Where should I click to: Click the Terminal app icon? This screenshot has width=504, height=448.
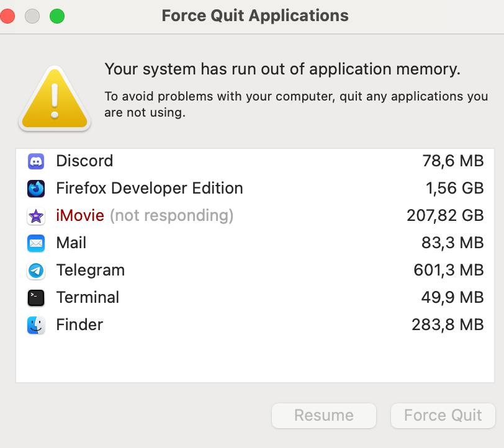(x=36, y=298)
